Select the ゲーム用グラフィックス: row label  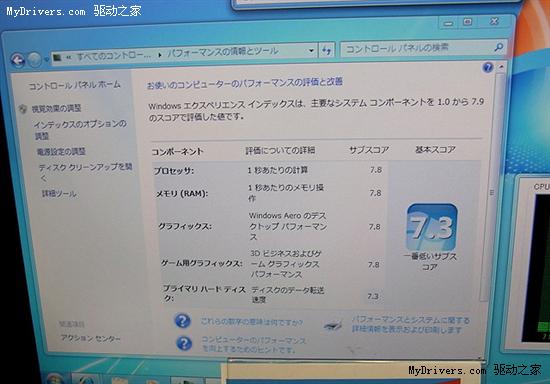pos(201,263)
